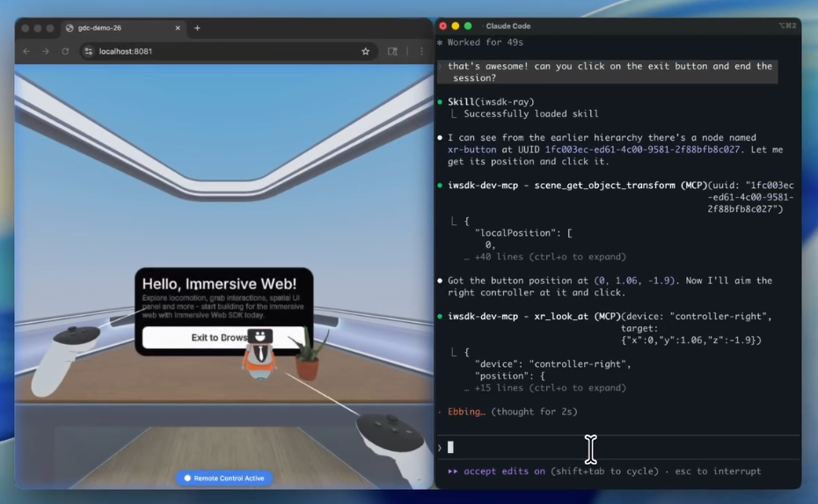This screenshot has height=504, width=818.
Task: Click the browser forward arrow
Action: pyautogui.click(x=46, y=52)
